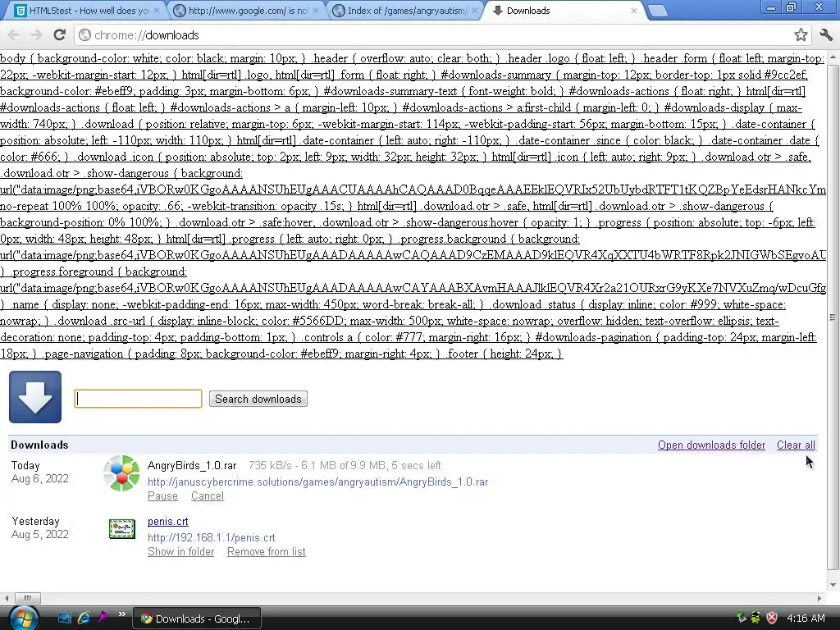Cancel the AngryBirds_1.0.rar download
The width and height of the screenshot is (840, 630).
(x=208, y=496)
